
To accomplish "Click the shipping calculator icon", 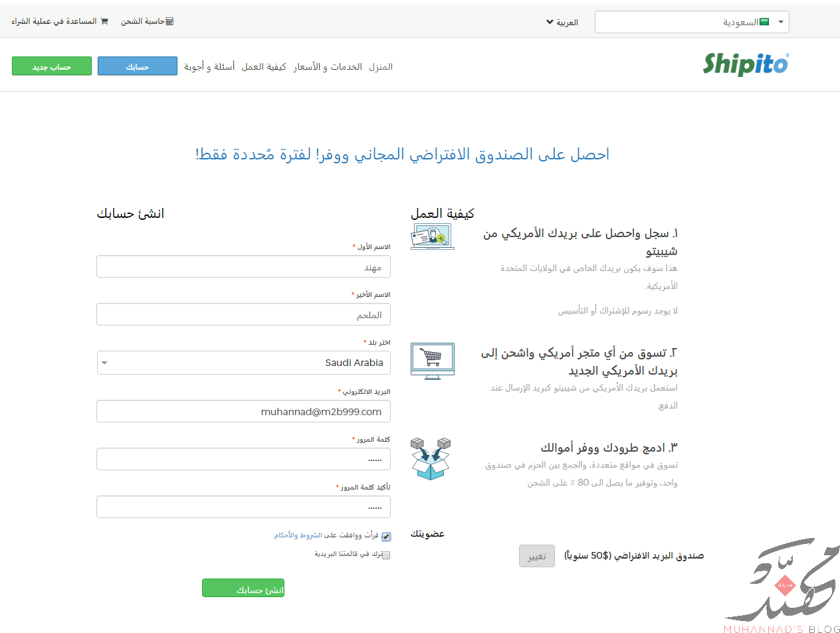I will click(169, 21).
